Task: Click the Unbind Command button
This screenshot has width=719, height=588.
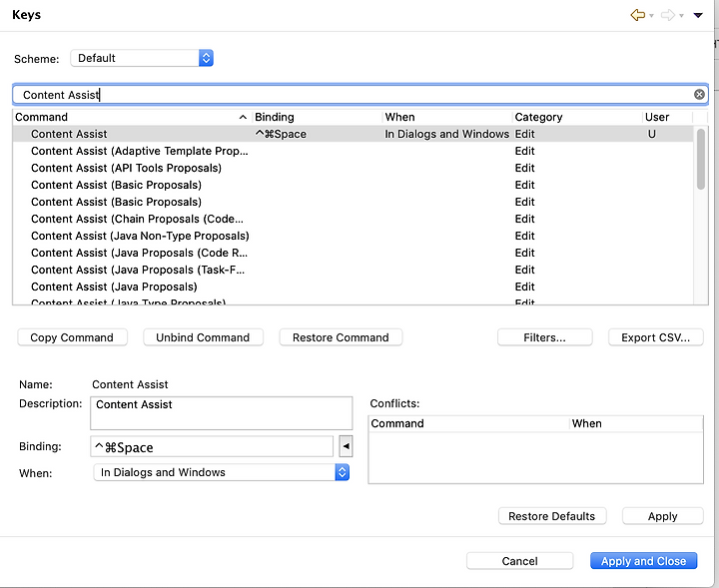Action: pos(203,337)
